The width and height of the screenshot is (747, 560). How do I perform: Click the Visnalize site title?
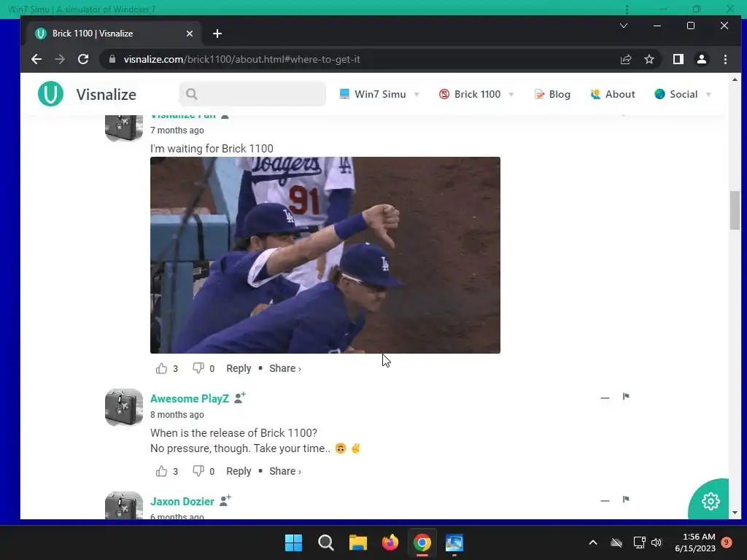pyautogui.click(x=107, y=94)
